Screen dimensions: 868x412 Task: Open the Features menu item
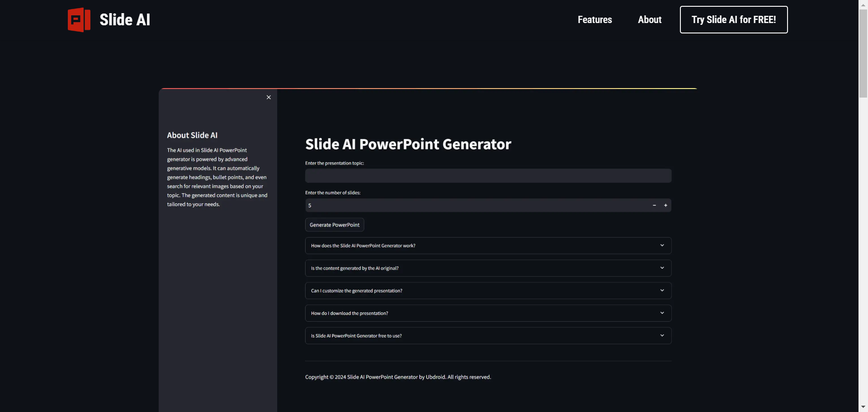pyautogui.click(x=594, y=20)
